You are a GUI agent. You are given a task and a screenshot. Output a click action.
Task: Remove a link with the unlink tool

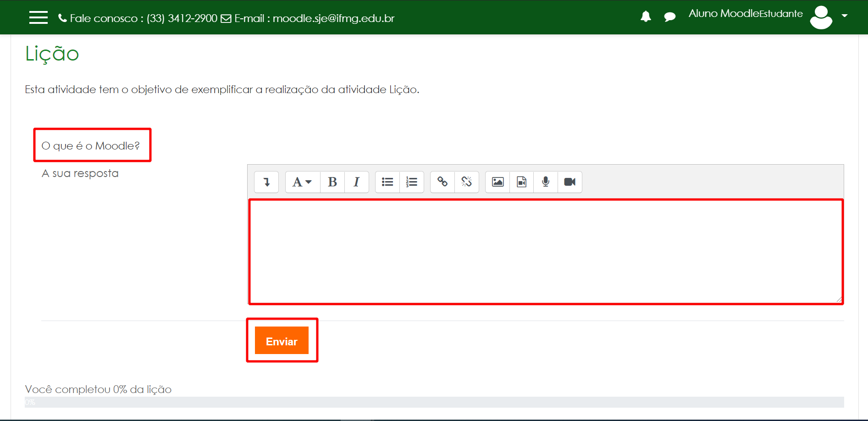467,182
